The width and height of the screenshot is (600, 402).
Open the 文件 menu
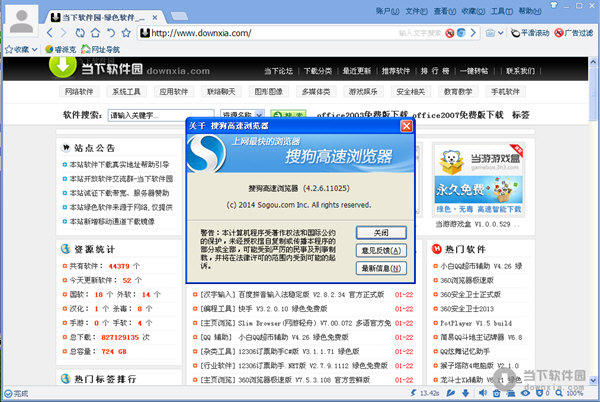(x=416, y=11)
